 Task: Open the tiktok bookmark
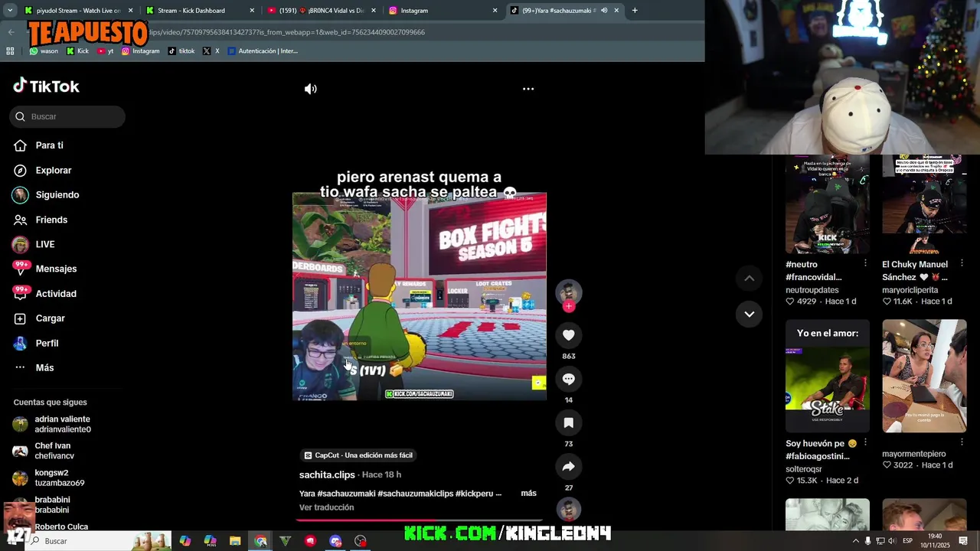[x=181, y=51]
